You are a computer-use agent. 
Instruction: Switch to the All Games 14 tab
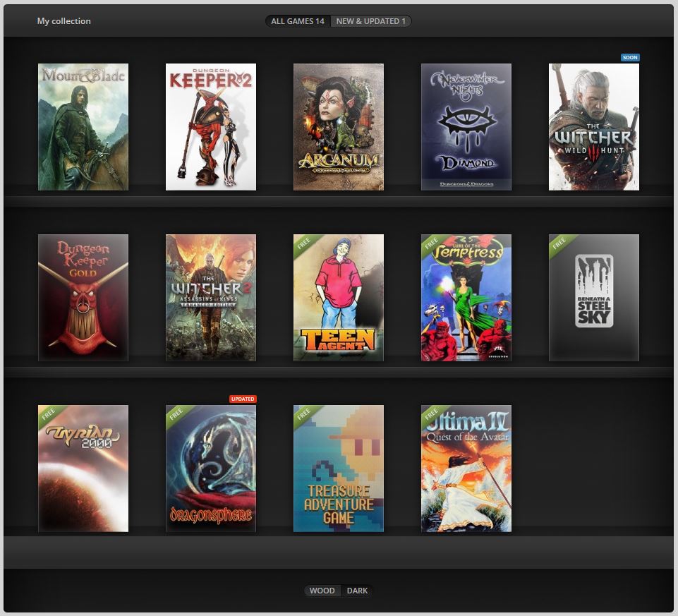tap(298, 21)
